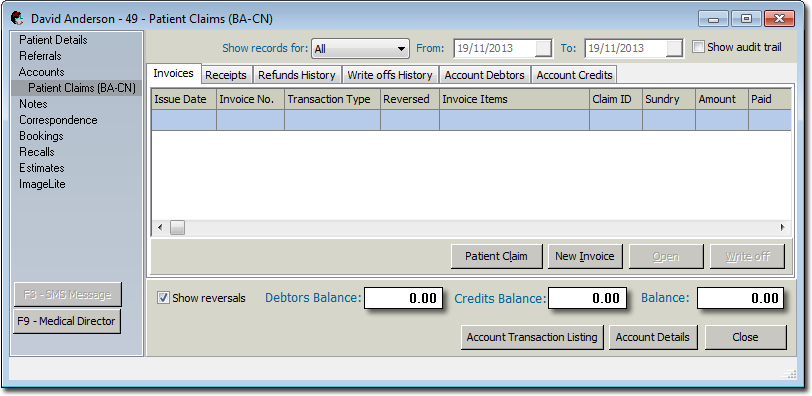Switch to the Receipts tab

226,75
